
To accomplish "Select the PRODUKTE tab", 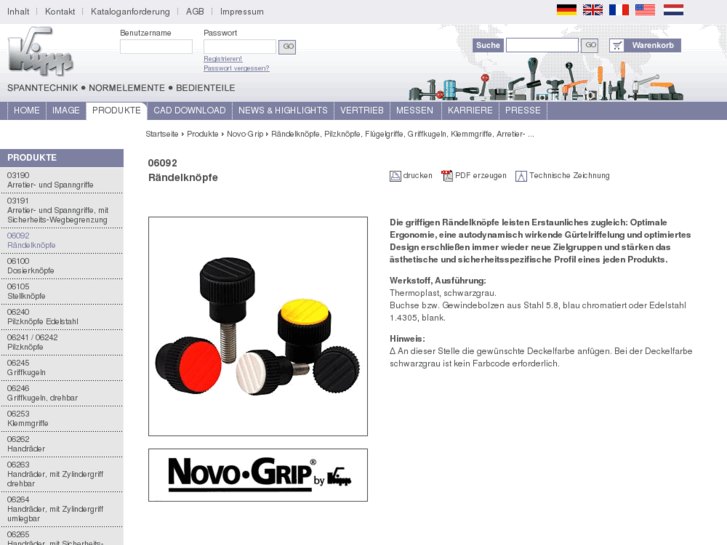I will [116, 110].
